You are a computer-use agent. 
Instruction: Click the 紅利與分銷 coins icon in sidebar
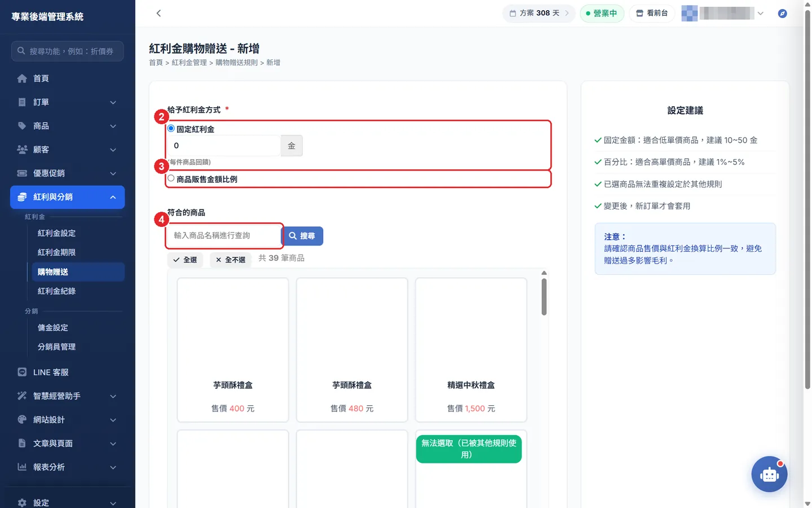point(22,197)
